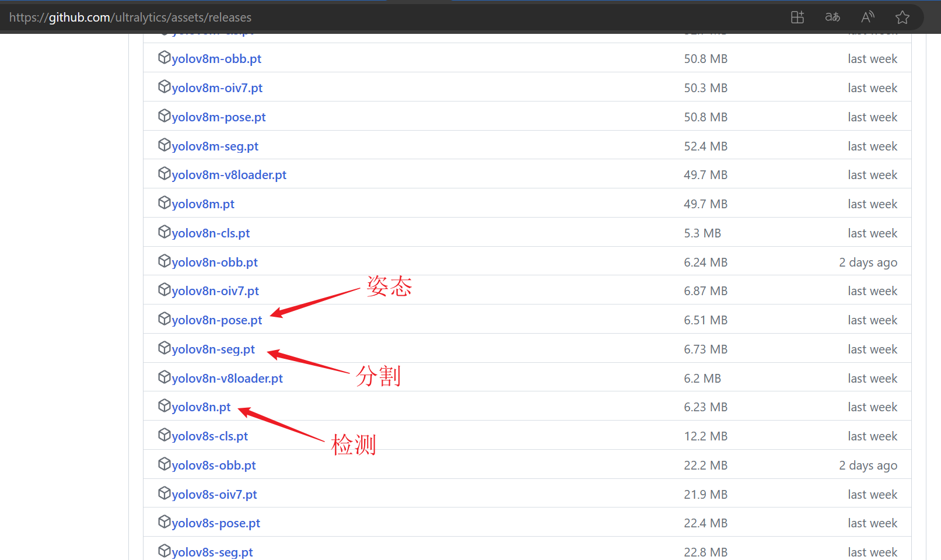
Task: Add page to favorites with star icon
Action: (902, 17)
